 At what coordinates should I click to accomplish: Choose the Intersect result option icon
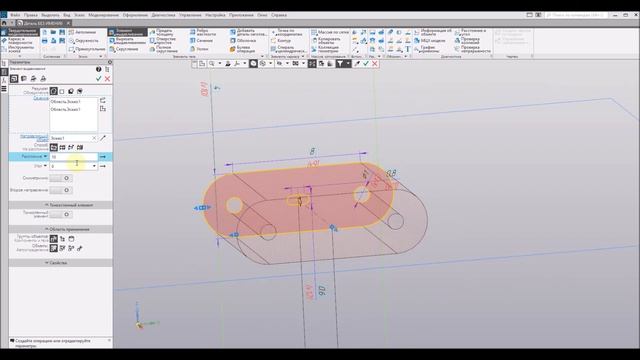(80, 91)
